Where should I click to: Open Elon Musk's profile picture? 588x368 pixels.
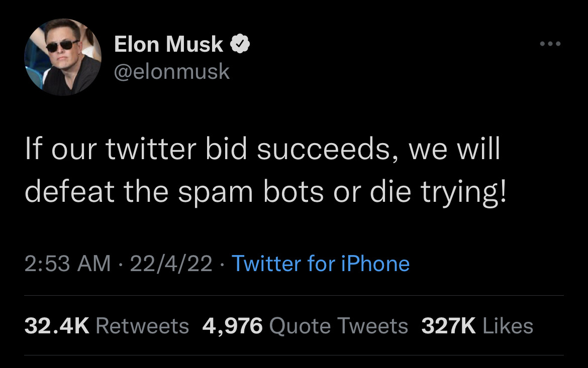coord(63,57)
